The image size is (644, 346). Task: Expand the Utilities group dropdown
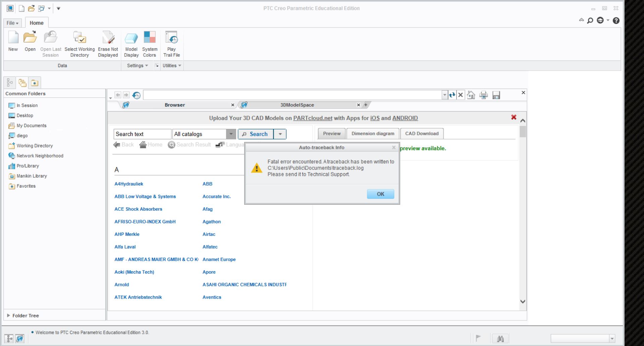172,65
